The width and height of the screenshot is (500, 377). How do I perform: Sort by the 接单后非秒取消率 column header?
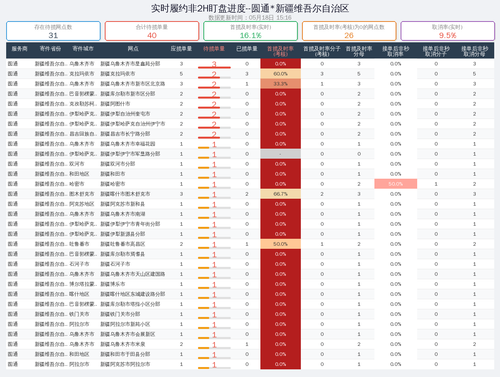[395, 51]
